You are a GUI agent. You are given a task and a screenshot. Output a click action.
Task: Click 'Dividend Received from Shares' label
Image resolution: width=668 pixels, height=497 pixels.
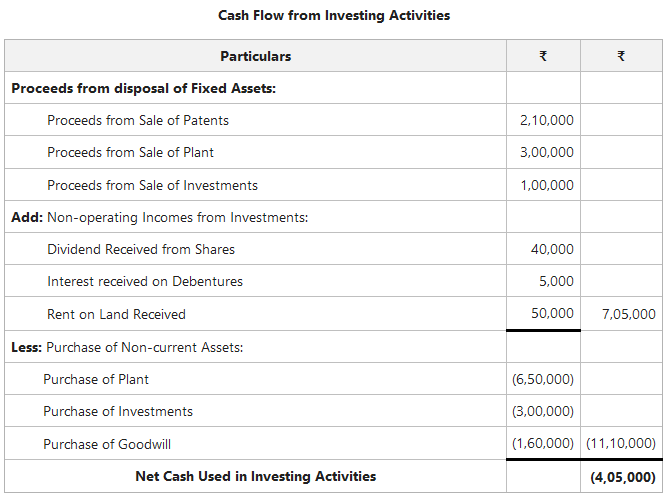click(141, 249)
